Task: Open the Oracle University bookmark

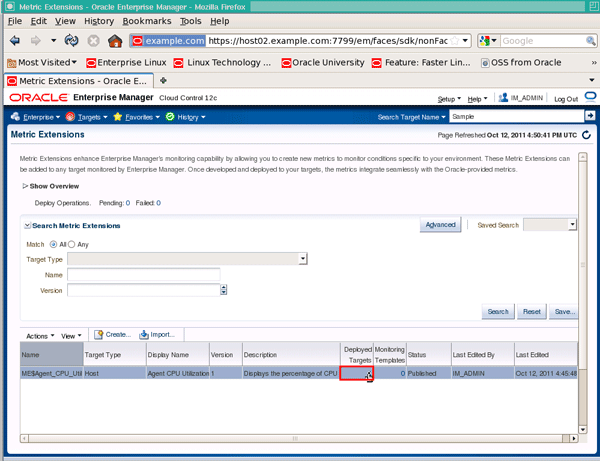Action: pyautogui.click(x=323, y=62)
